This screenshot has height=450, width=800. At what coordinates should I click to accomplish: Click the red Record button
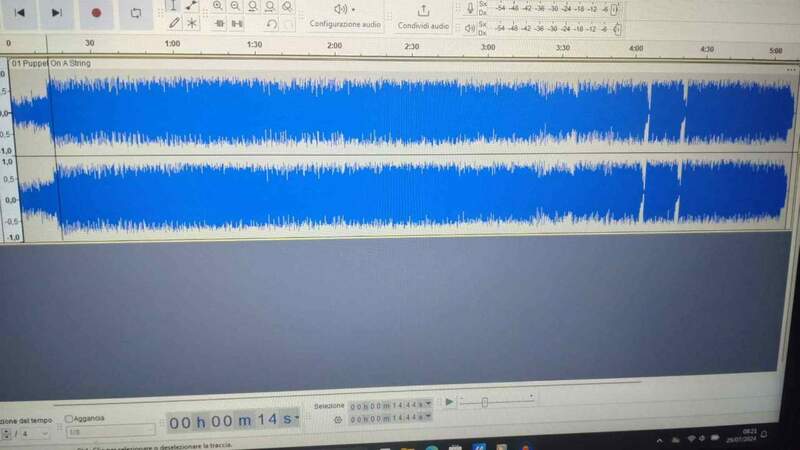96,13
